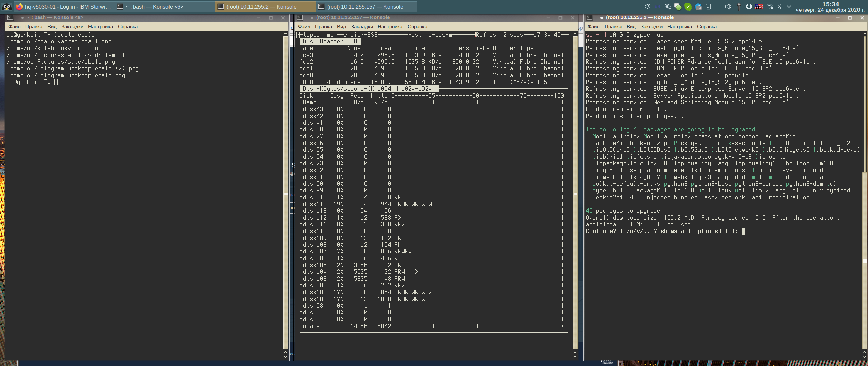Open the Eye of Horus tray icon

tap(667, 7)
